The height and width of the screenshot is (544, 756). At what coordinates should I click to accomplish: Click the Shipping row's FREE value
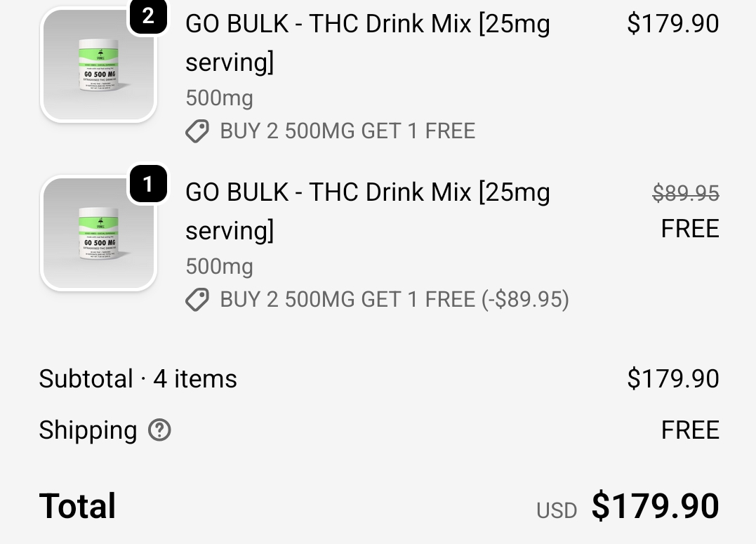click(x=689, y=430)
